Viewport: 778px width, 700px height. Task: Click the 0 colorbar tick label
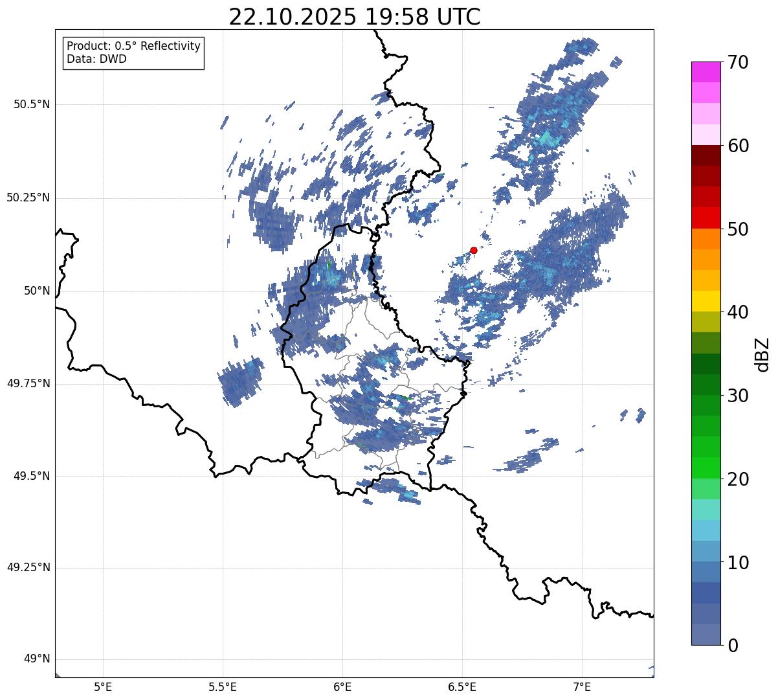[x=733, y=646]
